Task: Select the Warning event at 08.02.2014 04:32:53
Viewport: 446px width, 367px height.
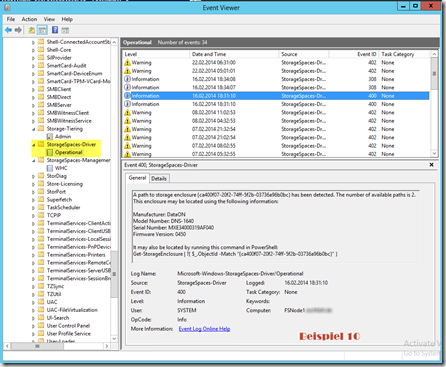Action: tap(276, 121)
